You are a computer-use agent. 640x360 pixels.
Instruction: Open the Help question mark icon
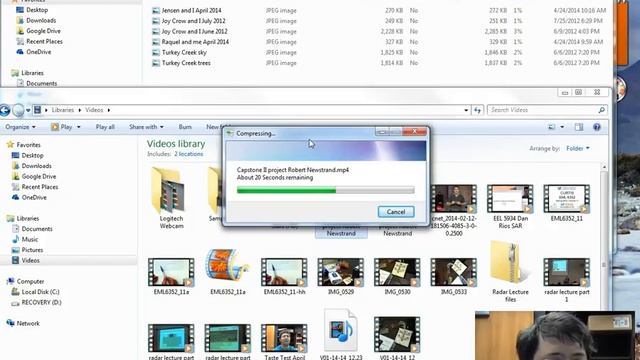(597, 127)
